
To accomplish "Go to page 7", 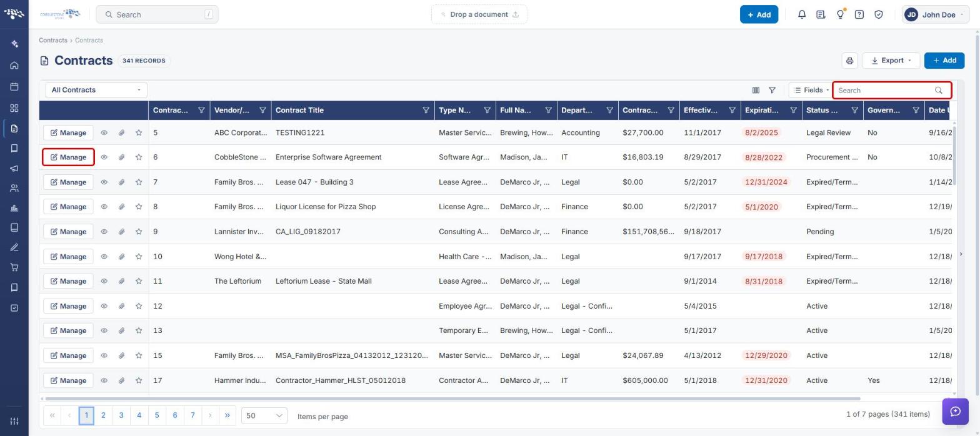I will point(192,415).
